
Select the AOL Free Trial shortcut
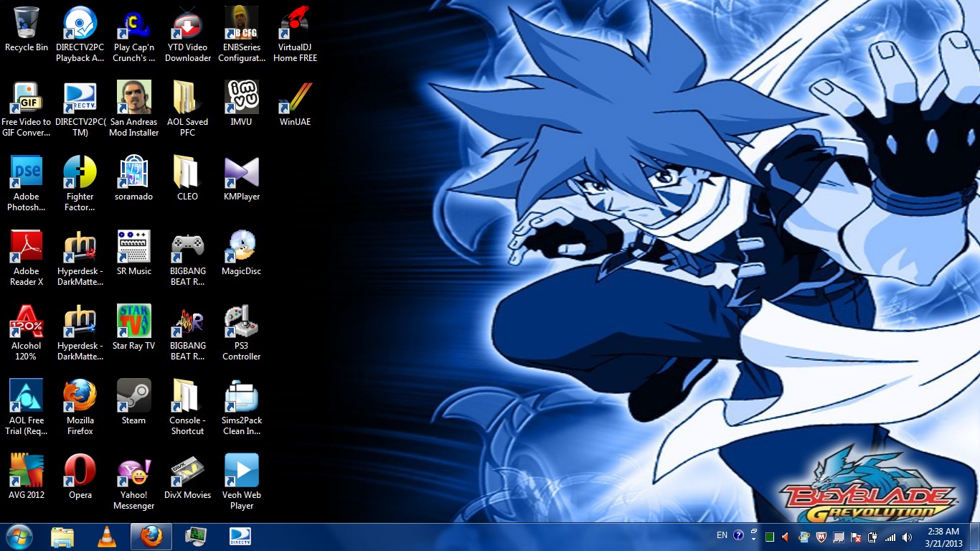[27, 408]
